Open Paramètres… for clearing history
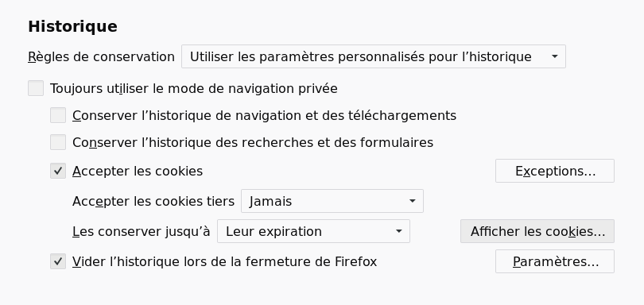The image size is (644, 305). 555,261
